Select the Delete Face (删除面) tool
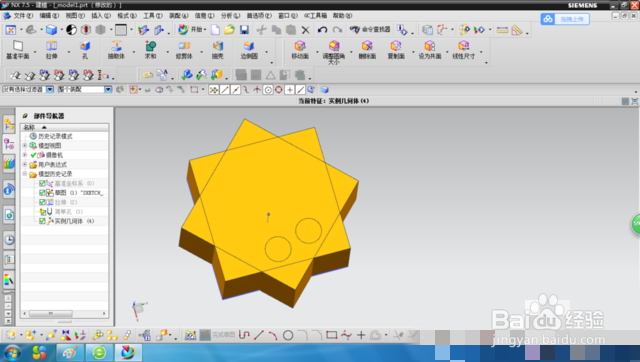This screenshot has height=362, width=640. pos(367,50)
